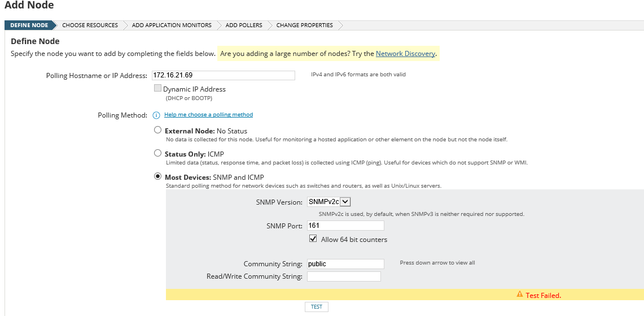
Task: Click the 'Polling Method:' label
Action: pos(122,115)
